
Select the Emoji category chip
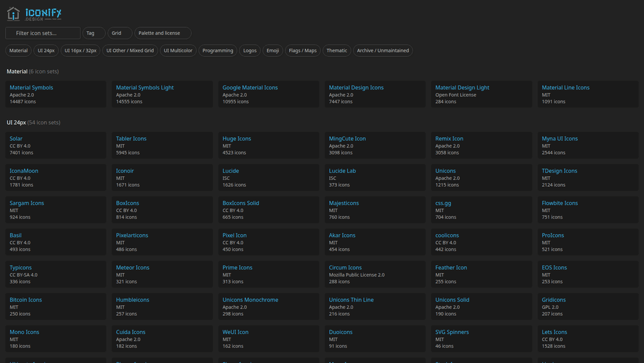pos(273,51)
